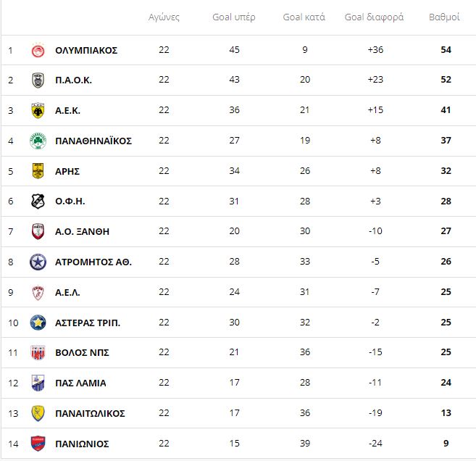Click the Olympiacos team crest
Viewport: 476px width, 461px height.
click(38, 51)
